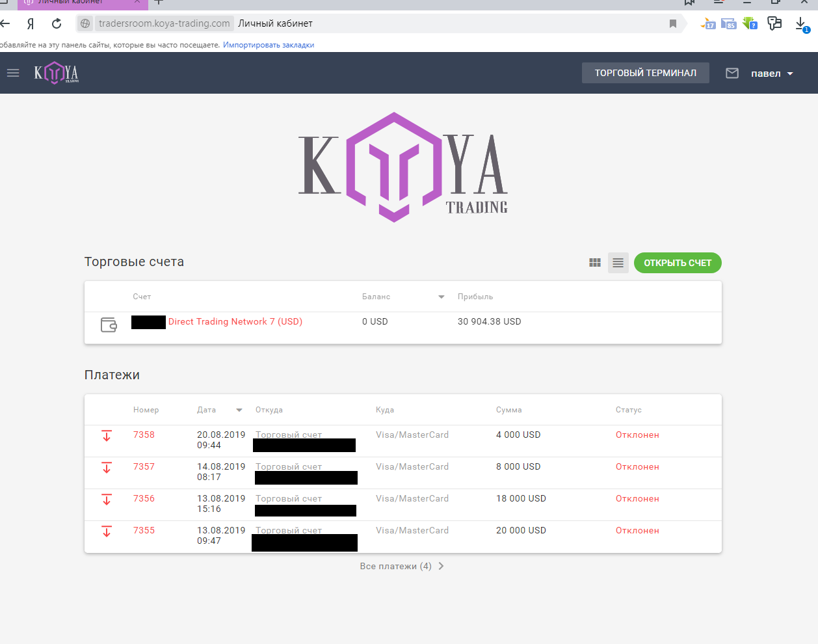Open browser downloads panel
Viewport: 818px width, 644px height.
pyautogui.click(x=802, y=25)
